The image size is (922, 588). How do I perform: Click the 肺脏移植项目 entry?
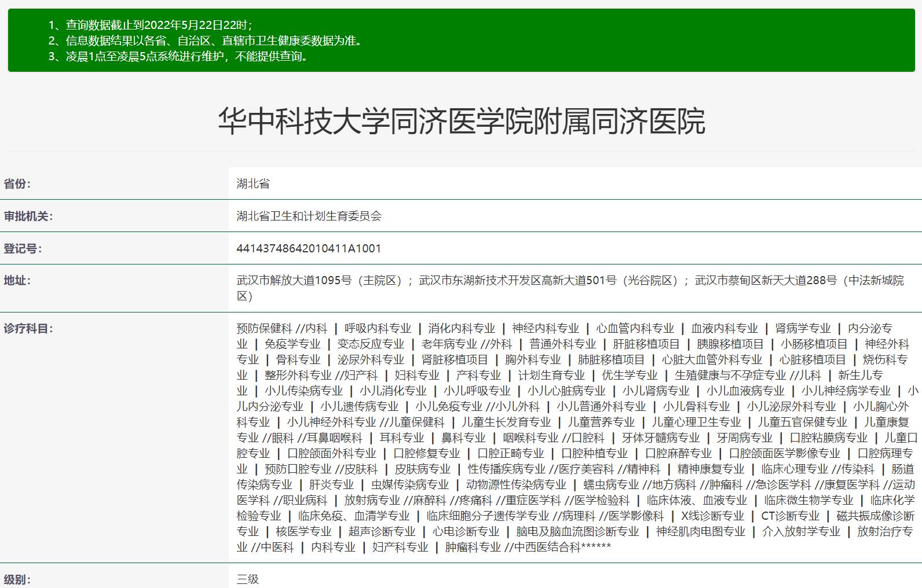(x=611, y=360)
